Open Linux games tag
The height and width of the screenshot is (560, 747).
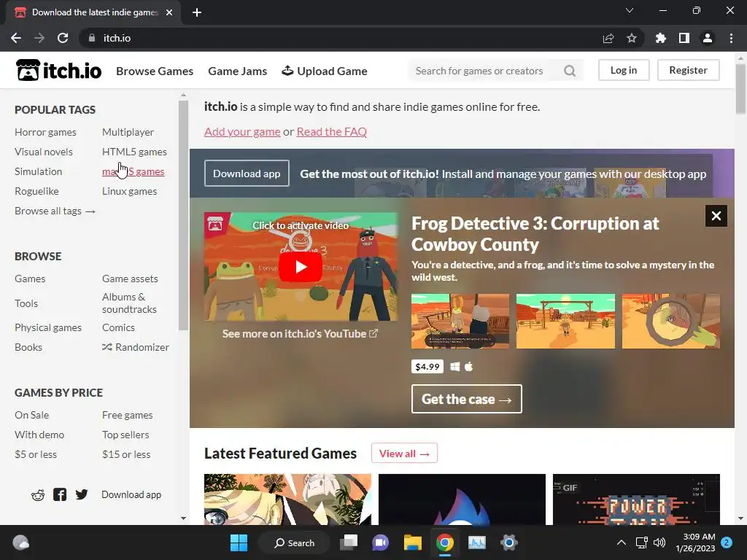click(x=130, y=191)
